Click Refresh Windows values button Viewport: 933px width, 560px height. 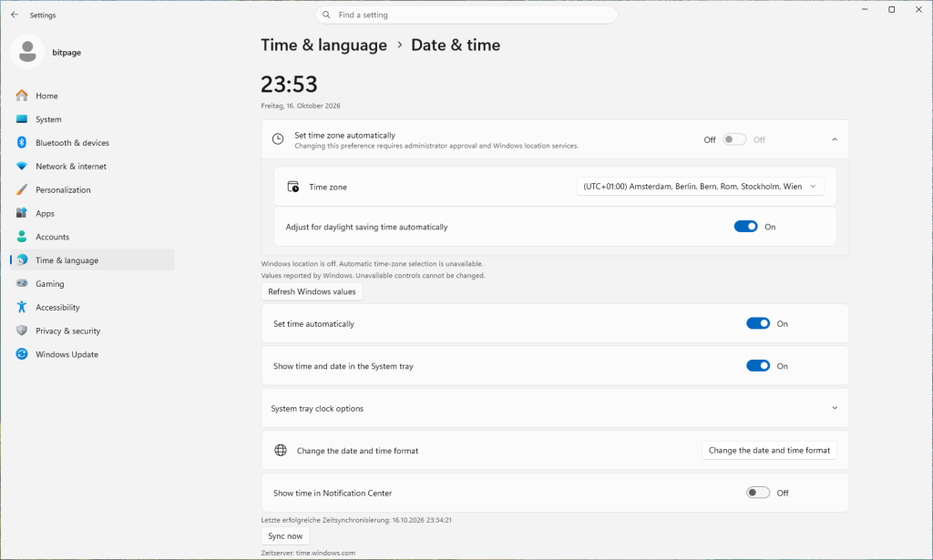(x=312, y=291)
